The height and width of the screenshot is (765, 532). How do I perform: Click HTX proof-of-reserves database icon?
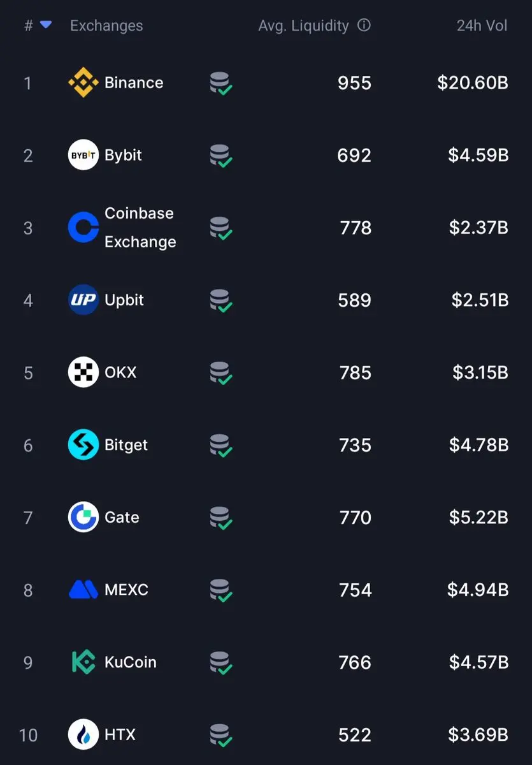pyautogui.click(x=220, y=735)
